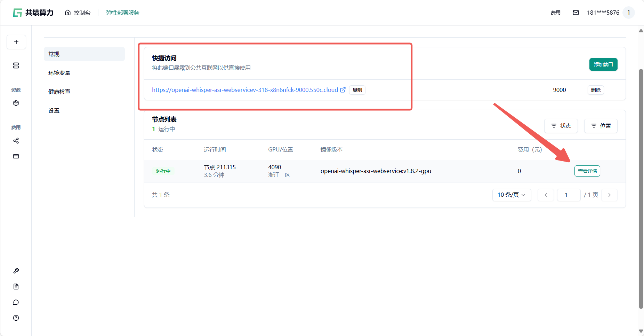Select the 健康检查 tab

pos(59,92)
